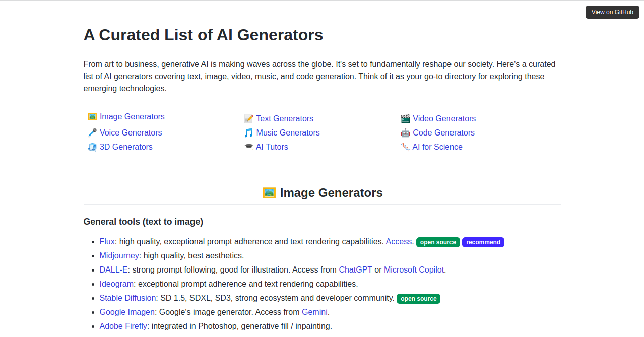Image resolution: width=644 pixels, height=337 pixels.
Task: Click the DNA emoji beside AI for Science
Action: click(405, 147)
